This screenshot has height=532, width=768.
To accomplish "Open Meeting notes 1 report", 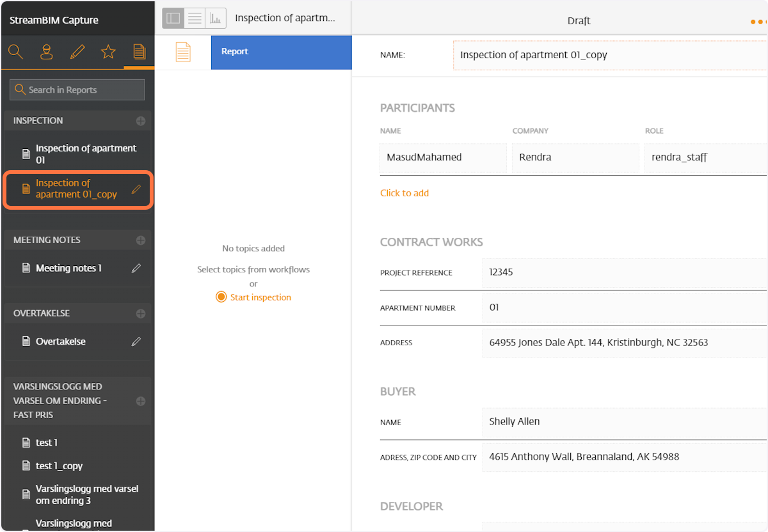I will click(x=68, y=269).
